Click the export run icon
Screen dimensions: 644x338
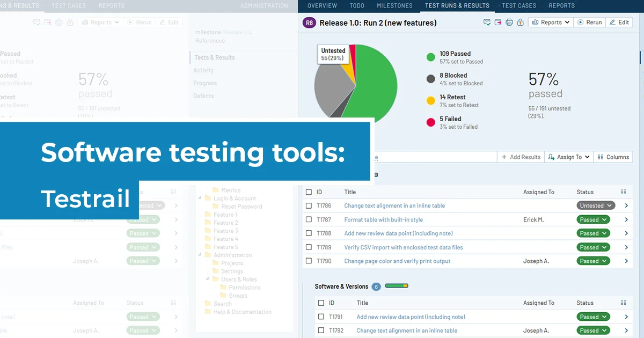pyautogui.click(x=498, y=23)
